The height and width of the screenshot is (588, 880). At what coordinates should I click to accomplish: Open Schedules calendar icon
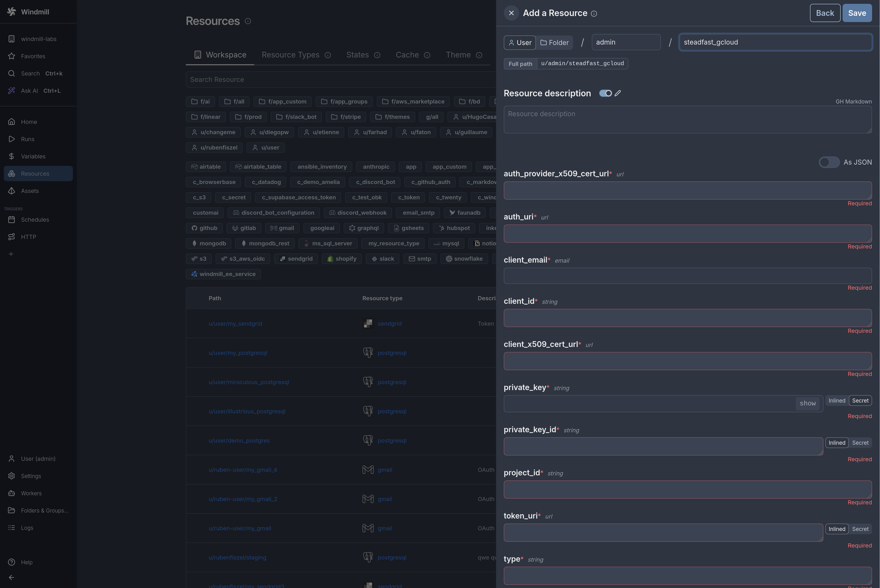[12, 220]
